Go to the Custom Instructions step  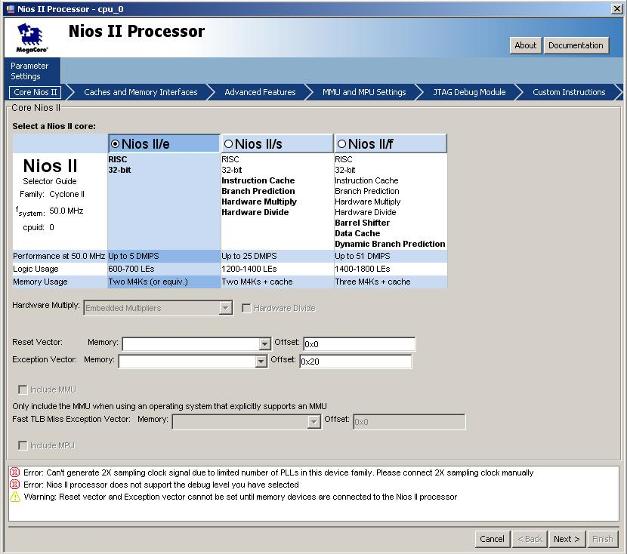569,92
